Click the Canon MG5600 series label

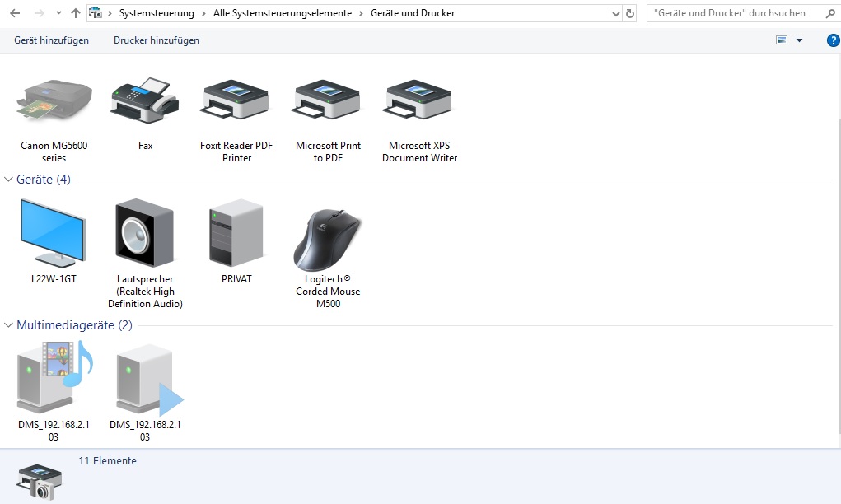[54, 152]
